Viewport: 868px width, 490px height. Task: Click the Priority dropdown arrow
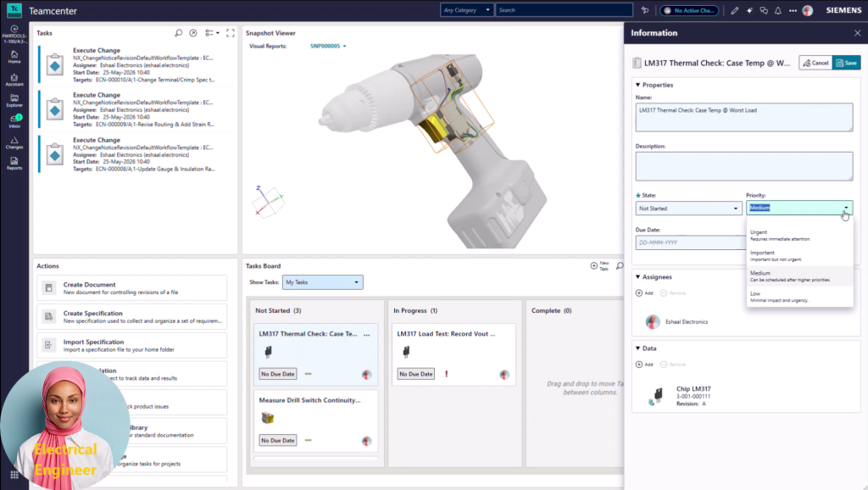coord(846,209)
